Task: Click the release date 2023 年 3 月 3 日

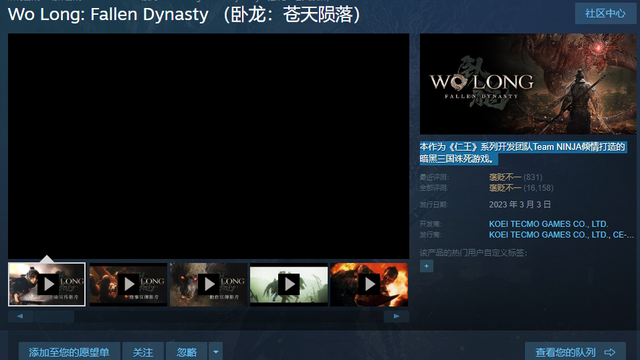Action: [520, 204]
